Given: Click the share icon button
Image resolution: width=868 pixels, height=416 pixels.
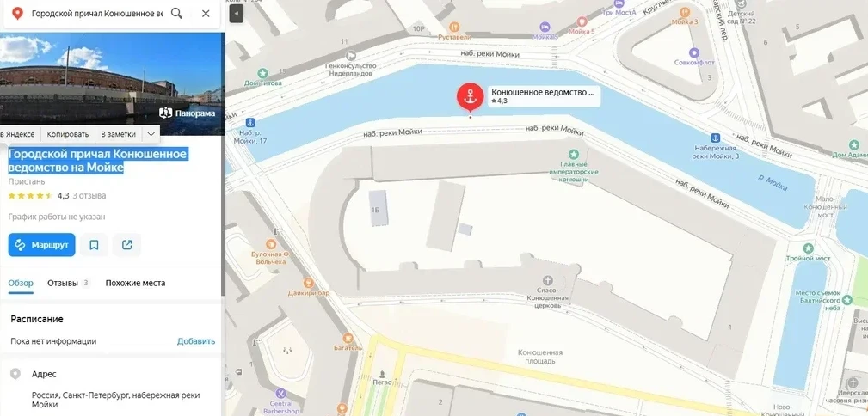Looking at the screenshot, I should coord(126,245).
